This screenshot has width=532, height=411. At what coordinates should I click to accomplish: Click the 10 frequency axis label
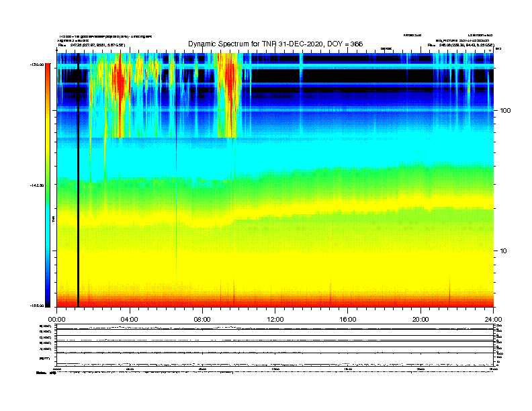(x=503, y=251)
